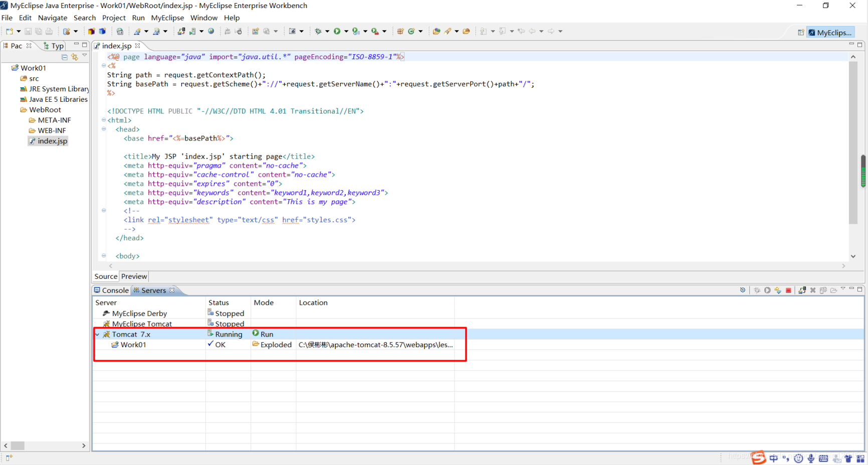
Task: Close the index.jsp editor tab
Action: click(x=137, y=46)
